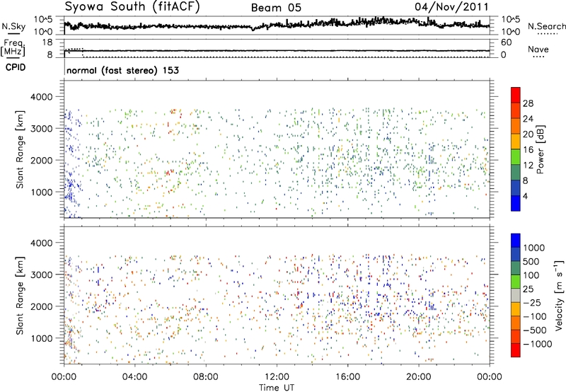The width and height of the screenshot is (566, 392).
Task: Select the 'Freq. [MHz]' axis label
Action: [13, 48]
